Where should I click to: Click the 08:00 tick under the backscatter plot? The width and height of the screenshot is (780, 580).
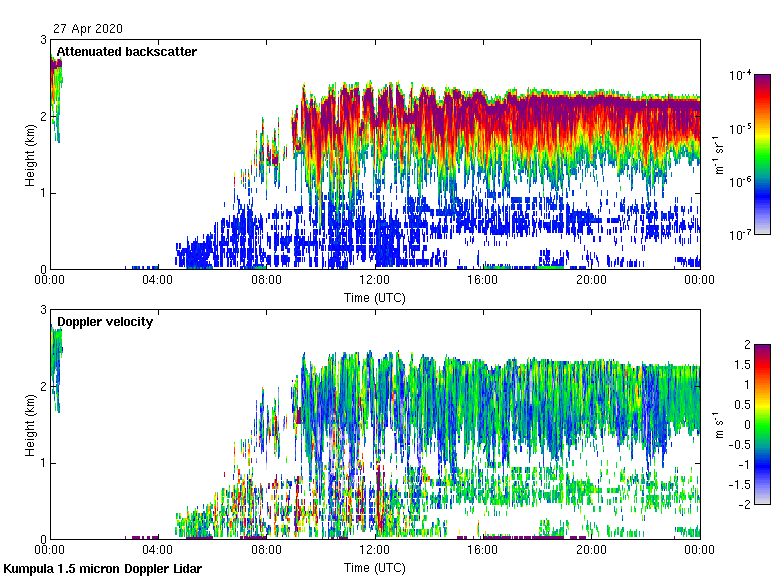tap(266, 281)
